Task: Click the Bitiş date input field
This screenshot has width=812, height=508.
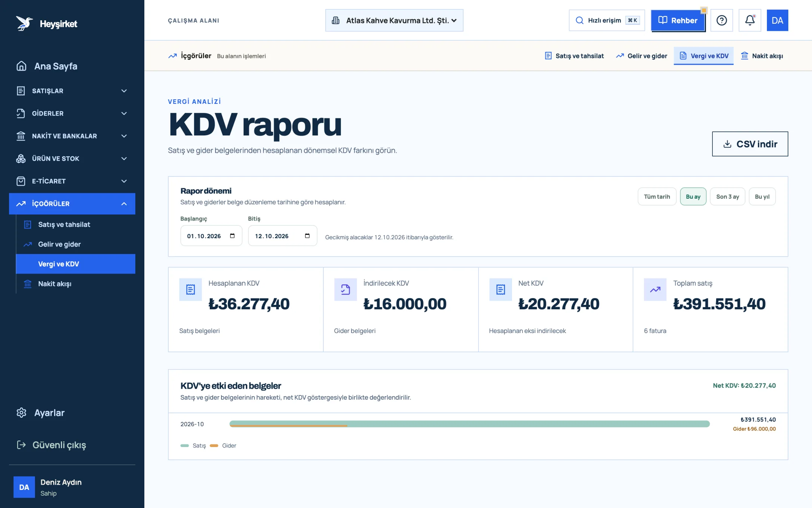Action: click(x=282, y=236)
